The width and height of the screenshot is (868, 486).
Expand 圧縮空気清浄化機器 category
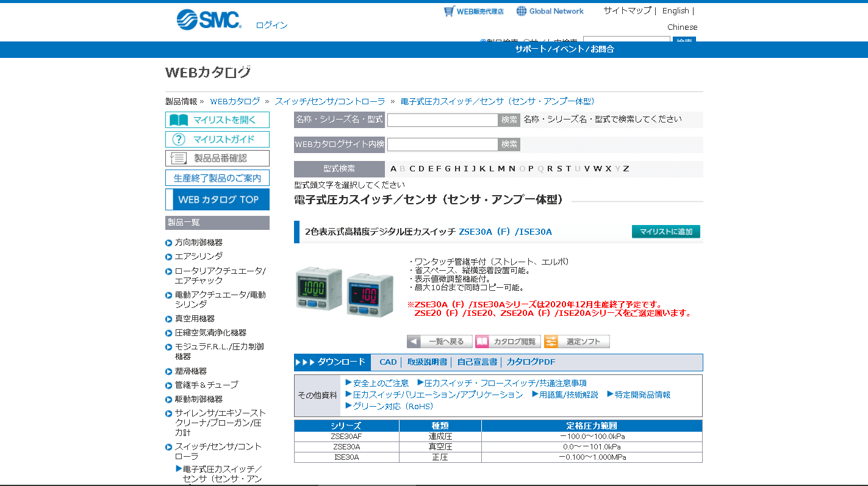click(210, 332)
